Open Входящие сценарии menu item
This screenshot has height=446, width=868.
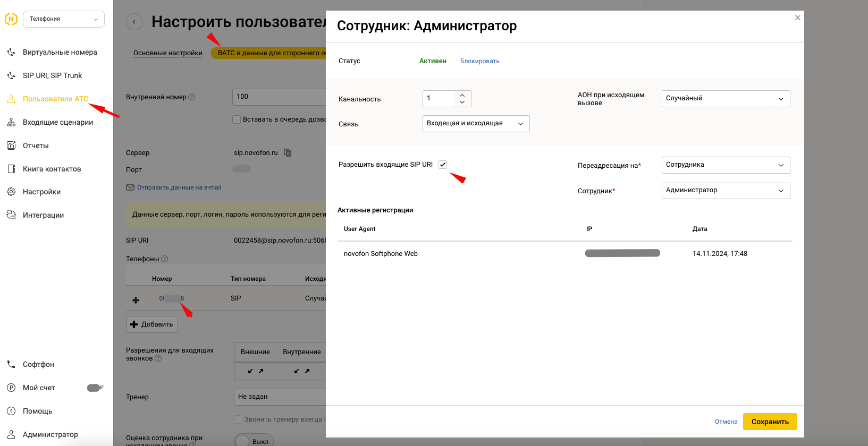point(58,122)
